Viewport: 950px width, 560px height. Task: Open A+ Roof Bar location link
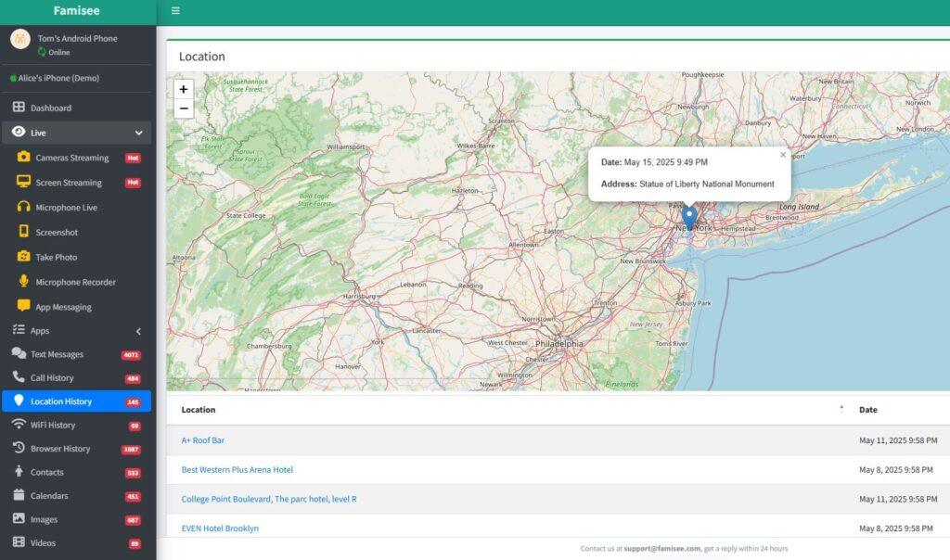pyautogui.click(x=202, y=440)
